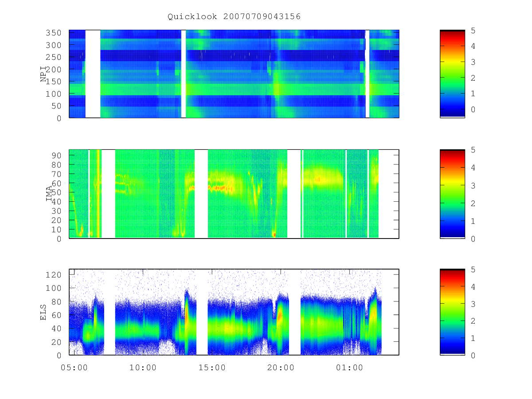Screen dimensions: 532x399
Task: Click the color bar beside the NPI panel
Action: pyautogui.click(x=452, y=74)
